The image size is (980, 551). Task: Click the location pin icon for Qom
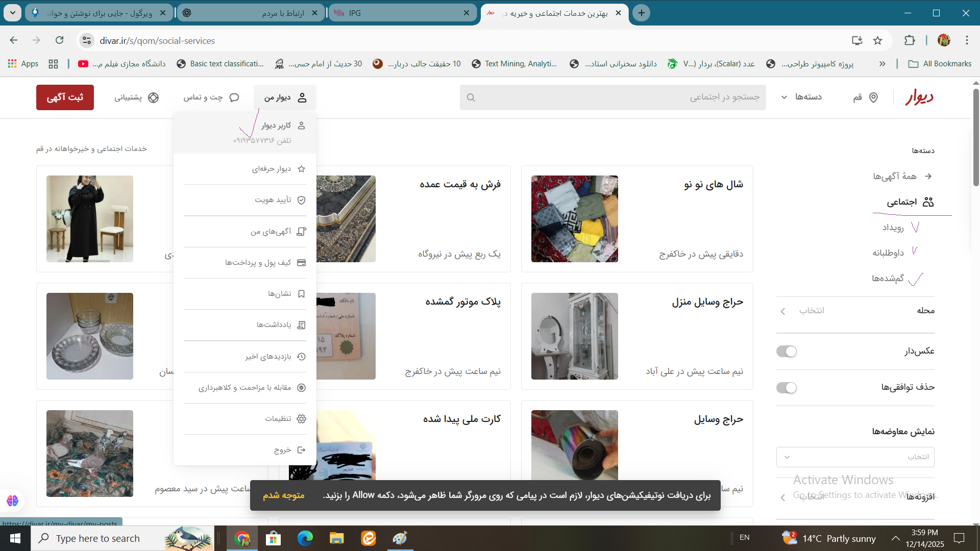click(x=873, y=97)
